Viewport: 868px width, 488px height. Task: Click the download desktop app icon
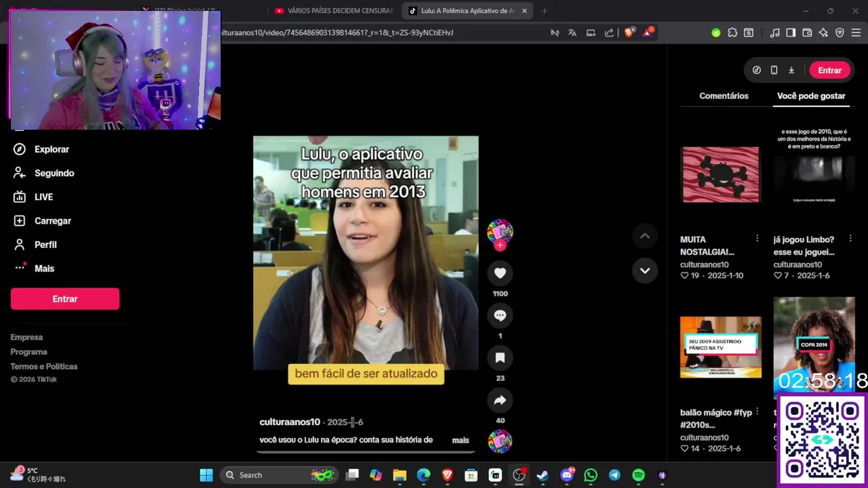[x=791, y=70]
